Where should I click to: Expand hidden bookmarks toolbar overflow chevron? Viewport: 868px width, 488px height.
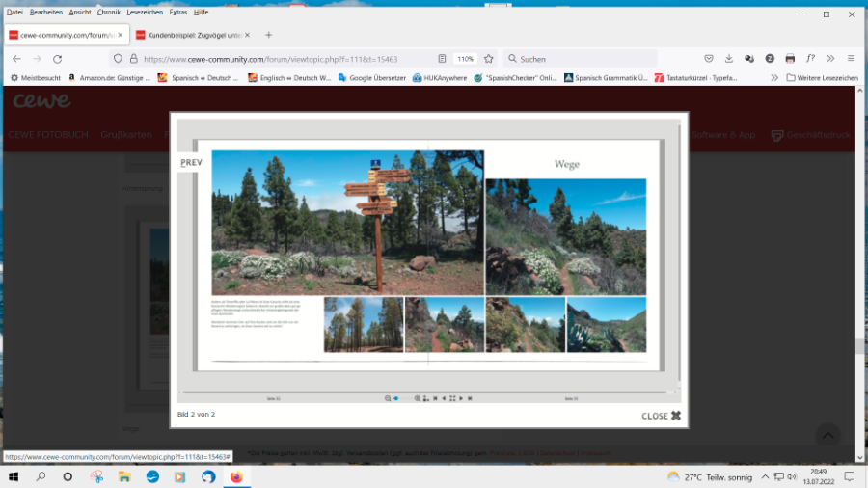773,77
